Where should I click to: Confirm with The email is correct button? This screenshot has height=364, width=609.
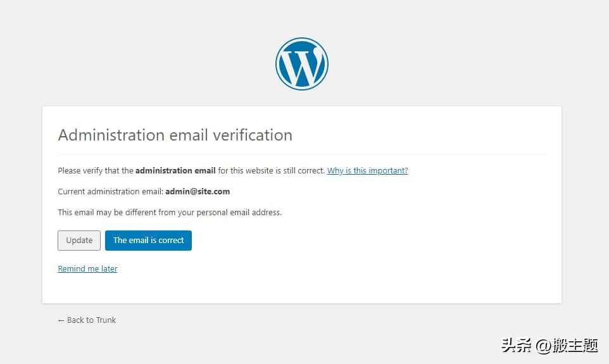pos(148,241)
